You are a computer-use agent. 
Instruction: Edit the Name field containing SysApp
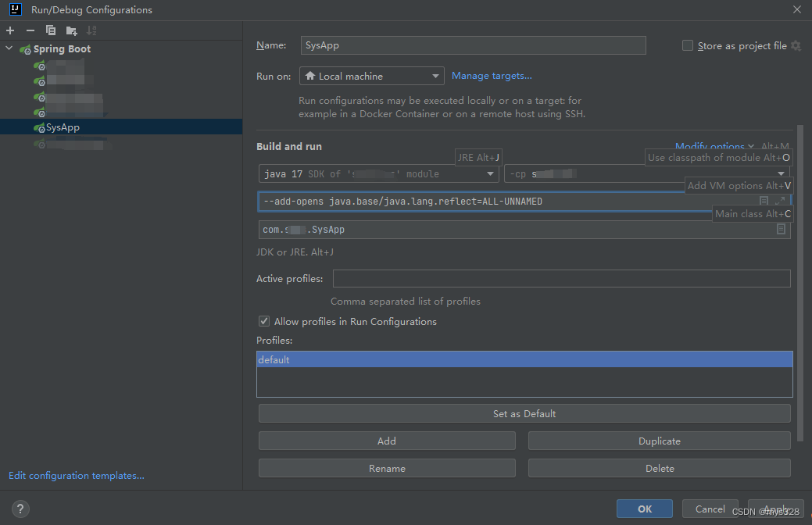coord(473,45)
